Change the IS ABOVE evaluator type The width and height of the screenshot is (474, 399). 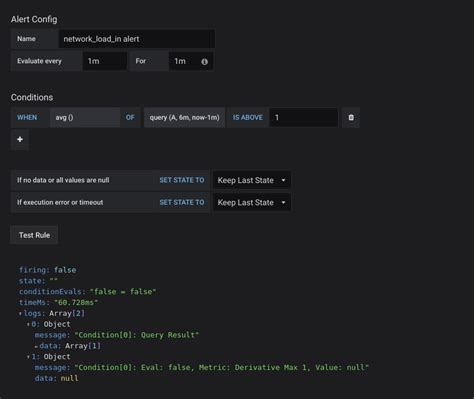coord(248,117)
